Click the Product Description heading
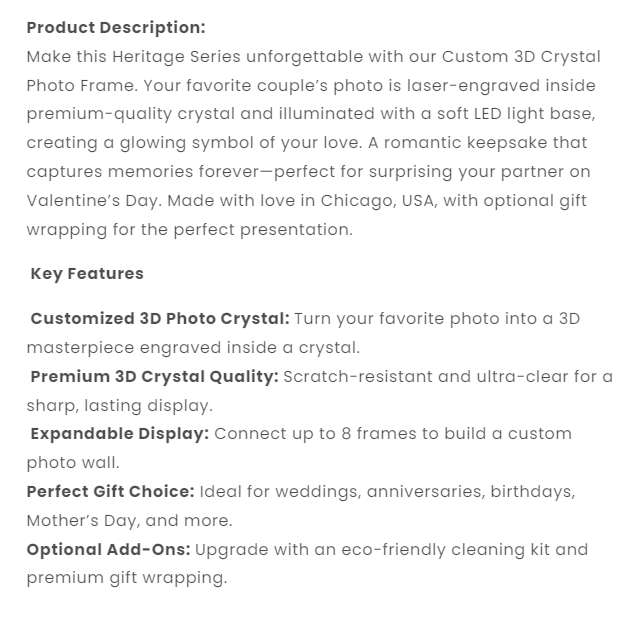Viewport: 622px width, 618px height. (116, 27)
